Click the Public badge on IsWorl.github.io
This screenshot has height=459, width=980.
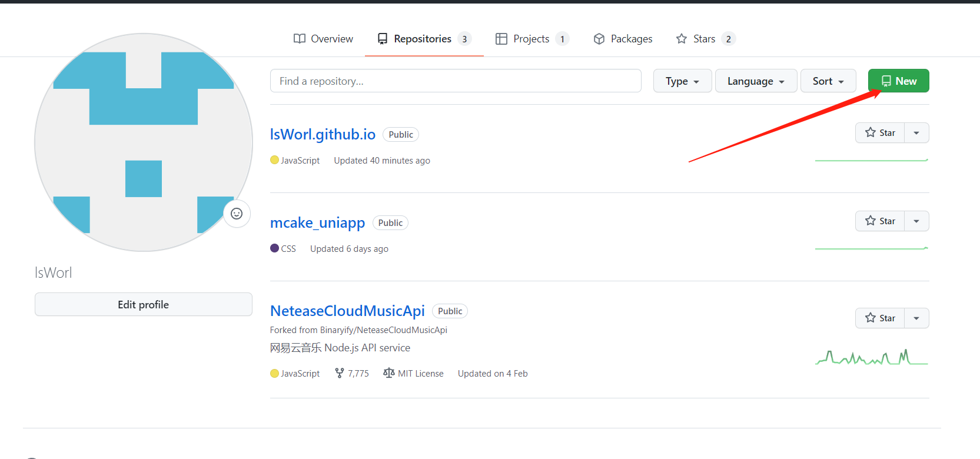[401, 134]
